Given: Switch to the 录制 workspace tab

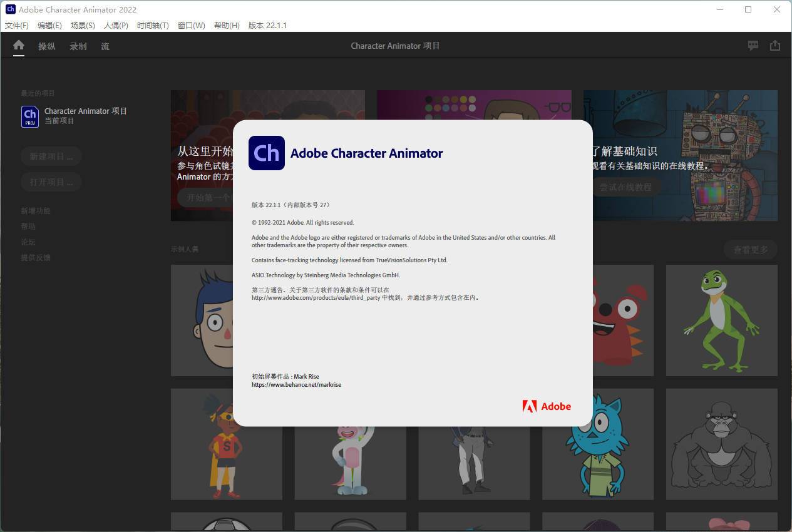Looking at the screenshot, I should coord(78,46).
